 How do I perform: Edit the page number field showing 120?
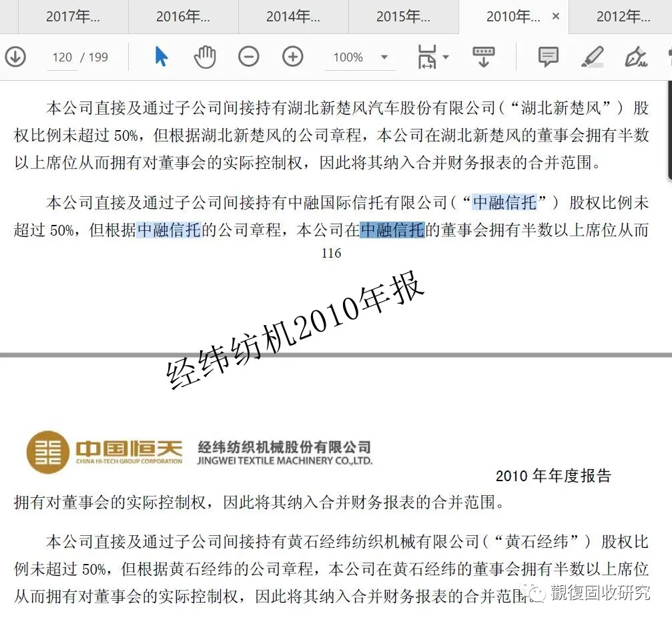(61, 57)
